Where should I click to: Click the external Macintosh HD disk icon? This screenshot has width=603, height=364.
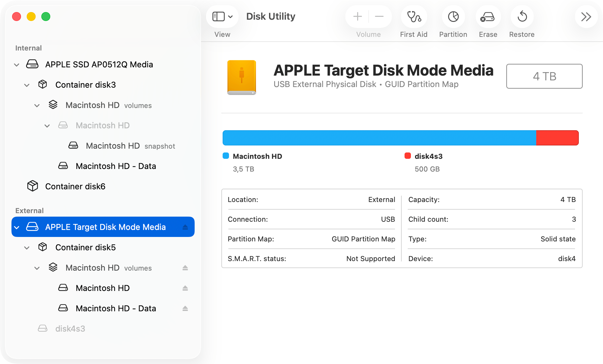(63, 287)
